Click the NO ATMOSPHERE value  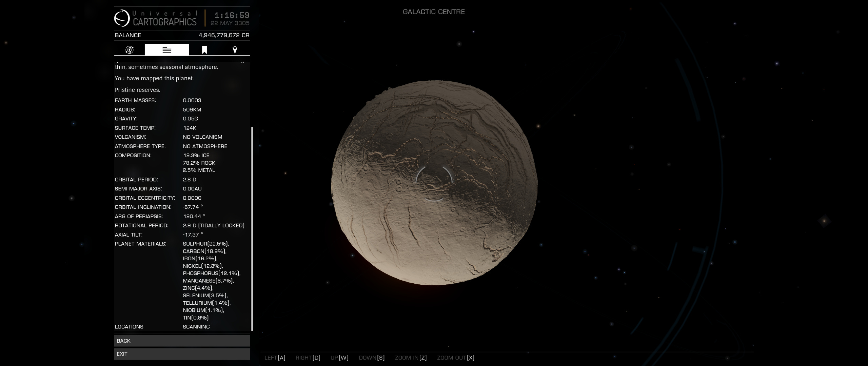point(205,146)
